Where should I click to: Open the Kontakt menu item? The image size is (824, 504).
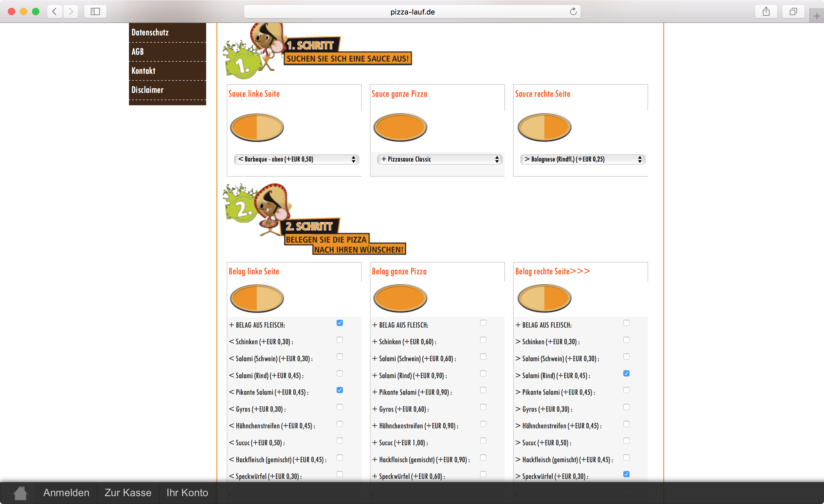point(167,71)
